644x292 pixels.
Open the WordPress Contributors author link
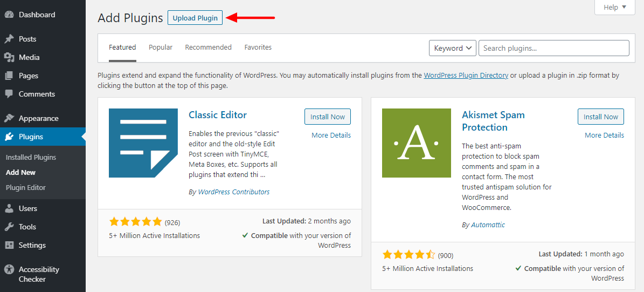point(234,192)
